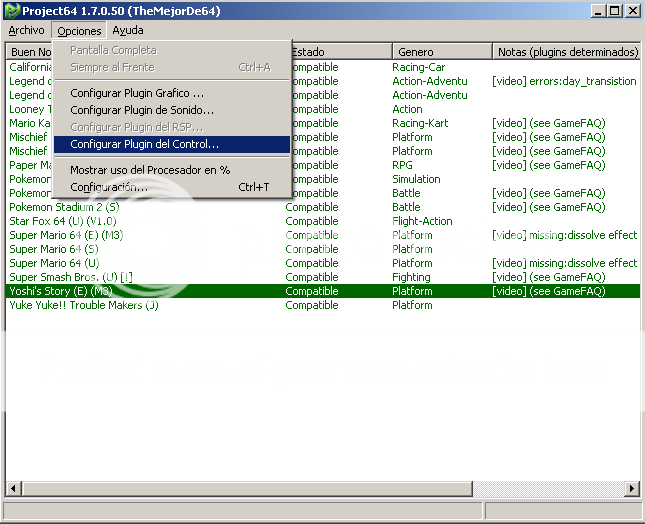Click the Fighting genre cell
The image size is (645, 524).
[411, 277]
